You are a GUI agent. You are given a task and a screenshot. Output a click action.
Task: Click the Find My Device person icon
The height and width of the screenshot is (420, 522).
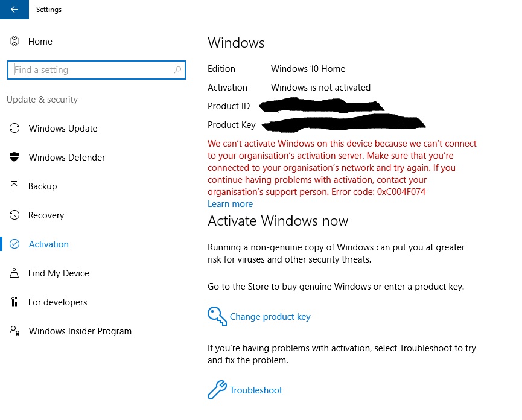(14, 273)
